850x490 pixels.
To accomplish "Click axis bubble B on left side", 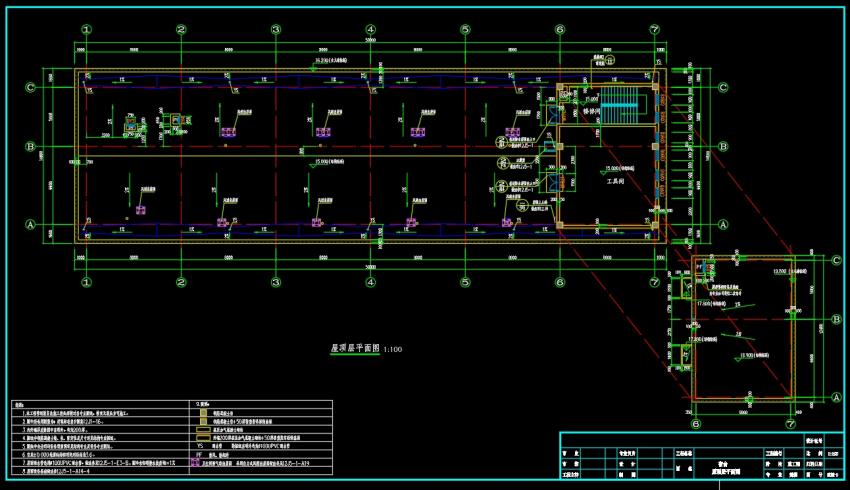I will 31,146.
